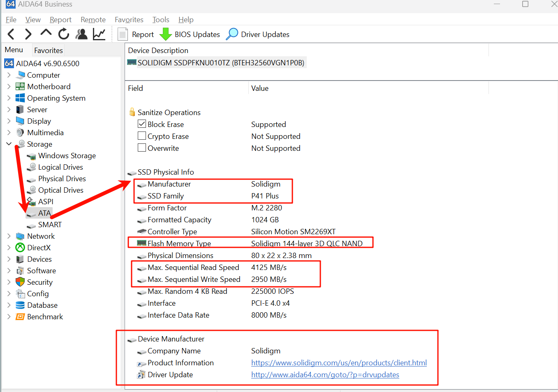This screenshot has height=392, width=558.
Task: Collapse the Storage tree node
Action: [9, 144]
